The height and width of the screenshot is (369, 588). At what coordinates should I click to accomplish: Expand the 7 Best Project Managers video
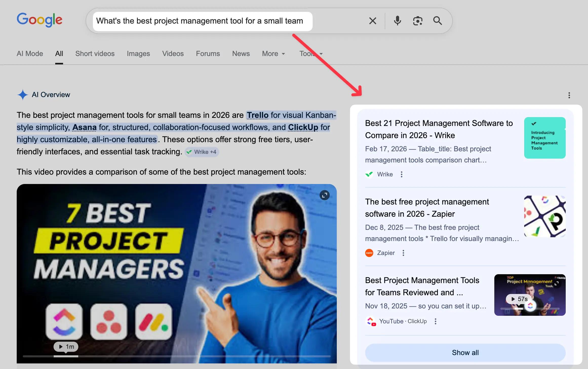(x=324, y=195)
